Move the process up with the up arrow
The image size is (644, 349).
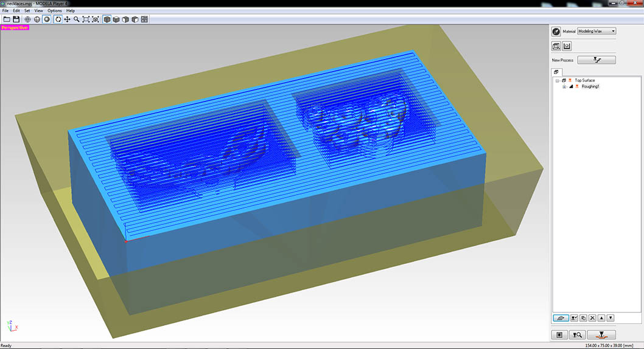601,318
